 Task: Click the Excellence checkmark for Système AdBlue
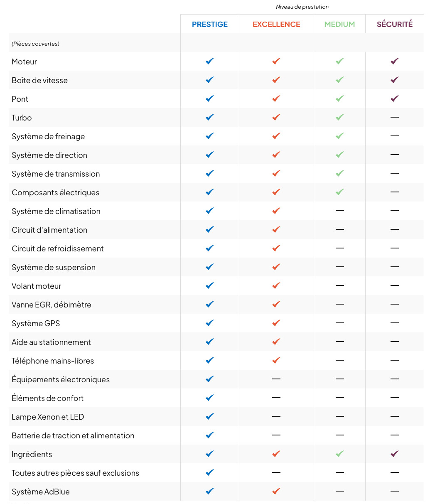[x=276, y=491]
